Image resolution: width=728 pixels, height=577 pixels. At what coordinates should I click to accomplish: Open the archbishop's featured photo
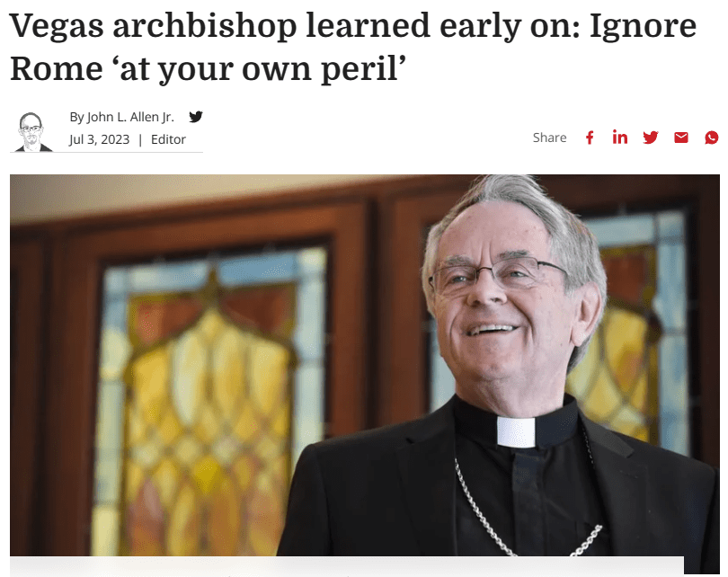point(365,365)
